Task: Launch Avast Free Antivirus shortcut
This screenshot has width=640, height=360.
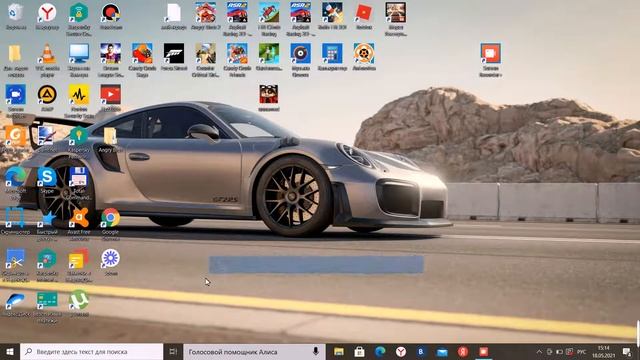Action: pyautogui.click(x=79, y=218)
